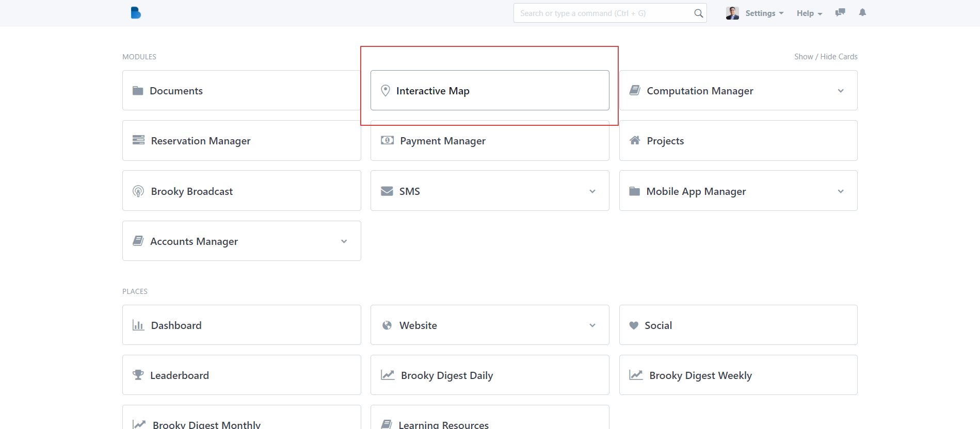
Task: Click the Payment Manager money icon
Action: point(387,141)
